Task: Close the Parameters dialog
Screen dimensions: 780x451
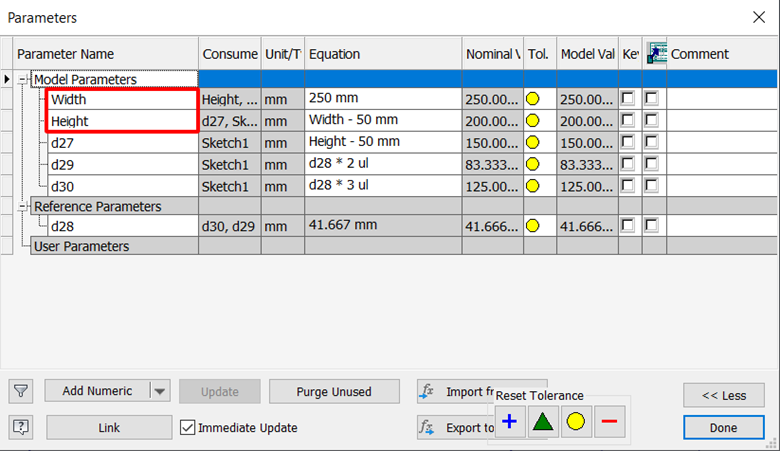Action: pyautogui.click(x=759, y=17)
